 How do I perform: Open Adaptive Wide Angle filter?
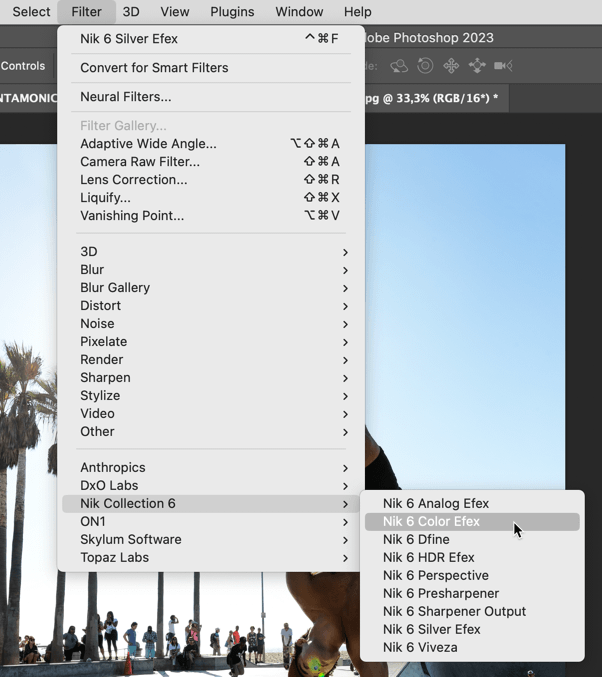[x=211, y=143]
